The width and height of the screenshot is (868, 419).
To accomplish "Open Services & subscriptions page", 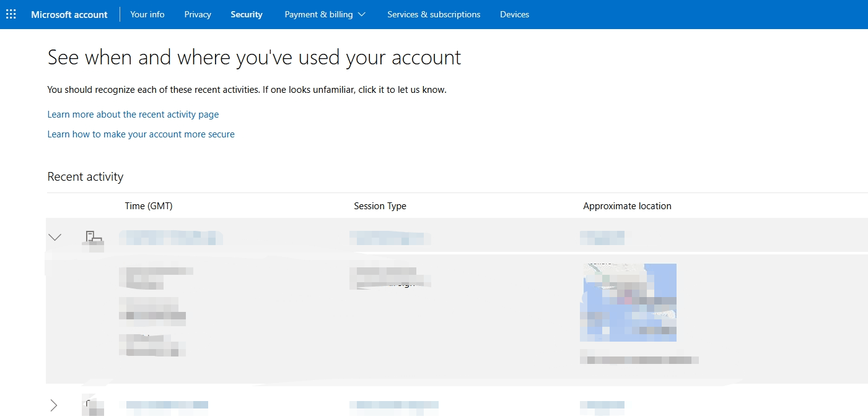I will (434, 14).
